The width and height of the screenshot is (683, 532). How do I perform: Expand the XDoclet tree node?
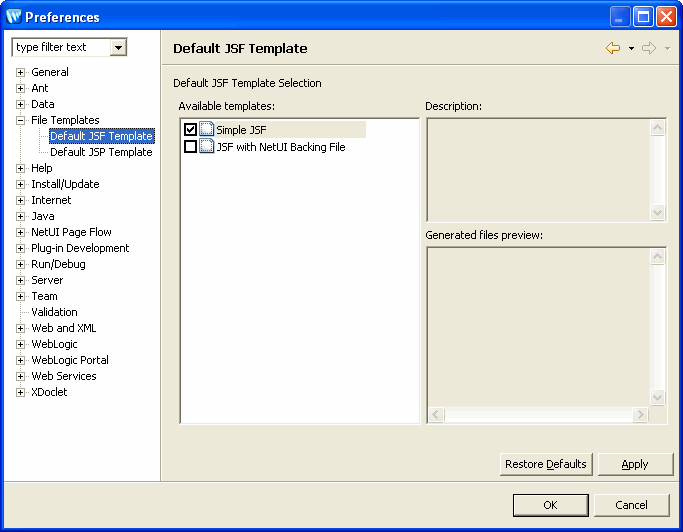point(20,392)
